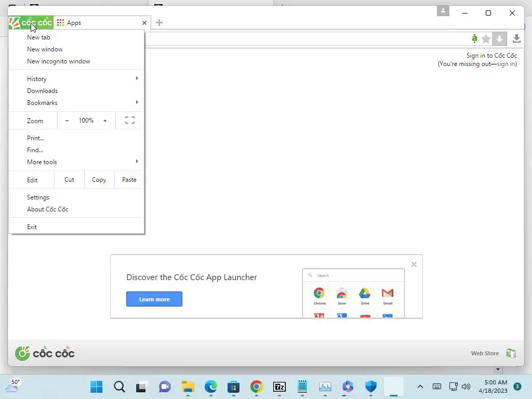The width and height of the screenshot is (532, 399).
Task: Toggle fullscreen mode from the Zoom row
Action: tap(129, 120)
